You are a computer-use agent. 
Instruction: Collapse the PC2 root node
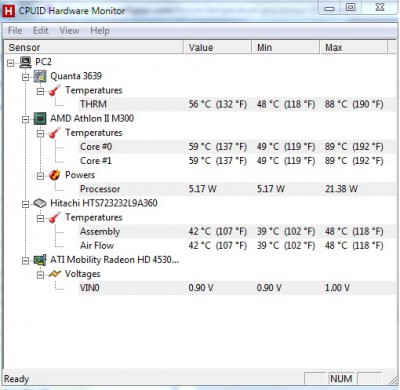coord(11,63)
